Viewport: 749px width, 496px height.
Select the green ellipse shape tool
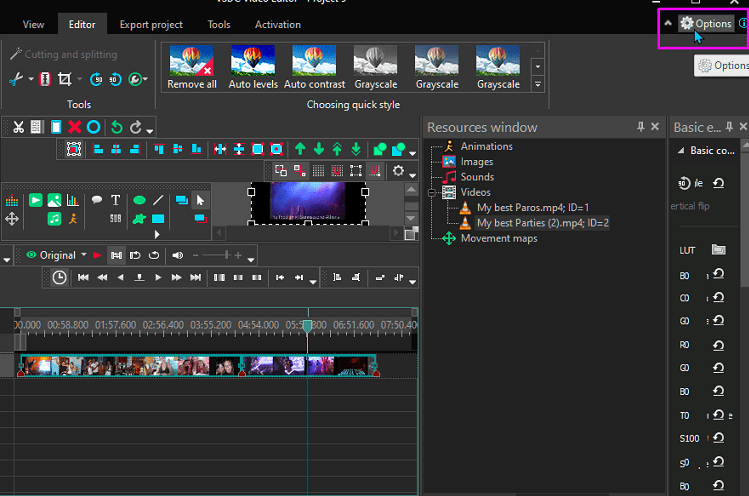139,200
